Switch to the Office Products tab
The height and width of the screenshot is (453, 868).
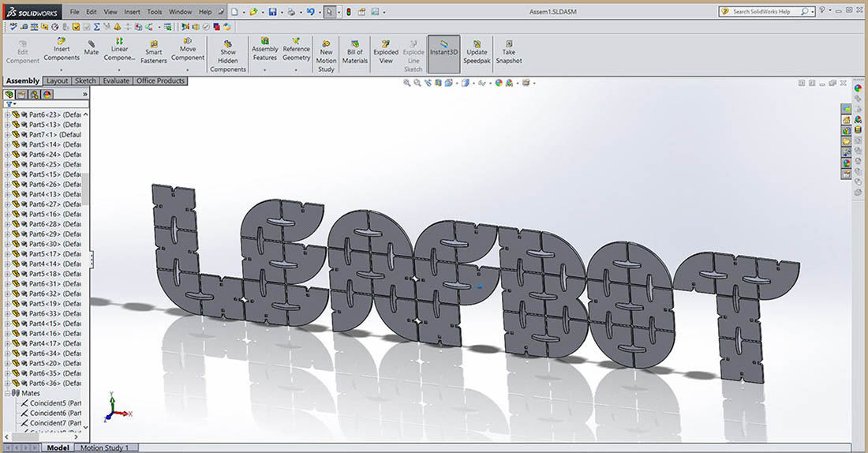tap(160, 80)
